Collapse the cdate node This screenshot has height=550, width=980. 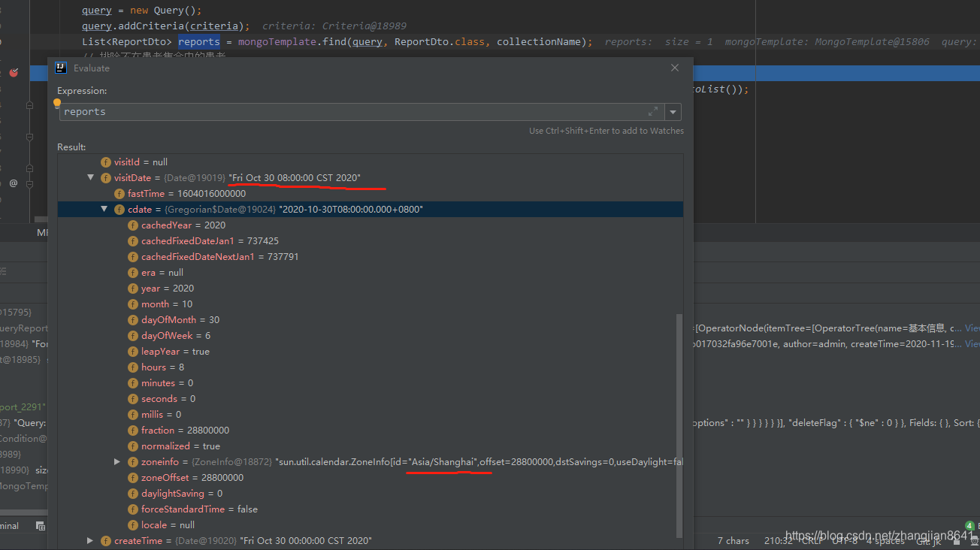click(x=104, y=209)
